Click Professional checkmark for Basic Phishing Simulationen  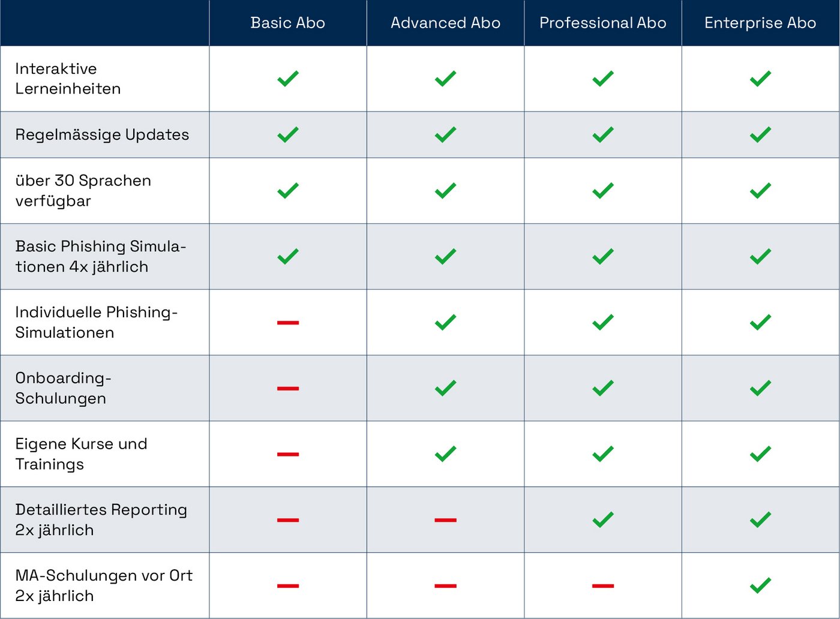click(602, 257)
